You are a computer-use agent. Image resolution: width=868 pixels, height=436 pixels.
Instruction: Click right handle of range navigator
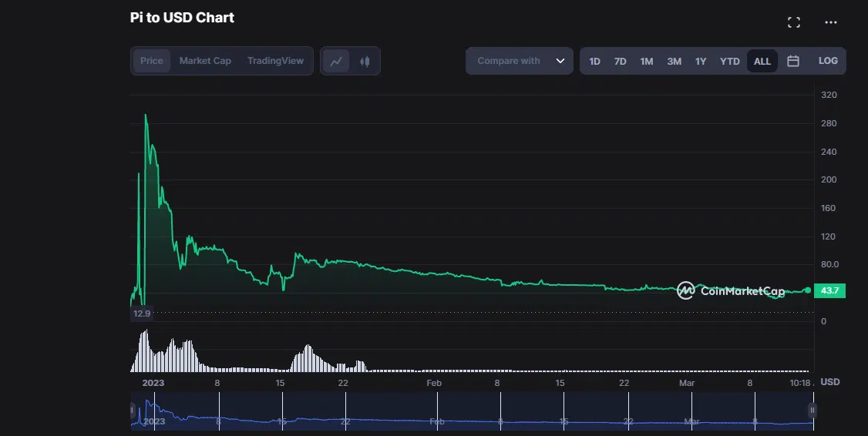[812, 411]
